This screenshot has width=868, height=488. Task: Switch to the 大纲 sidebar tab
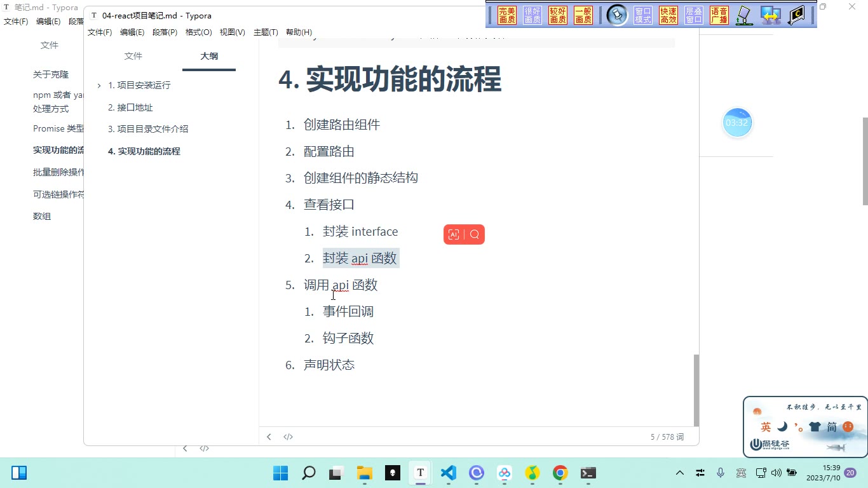point(209,56)
